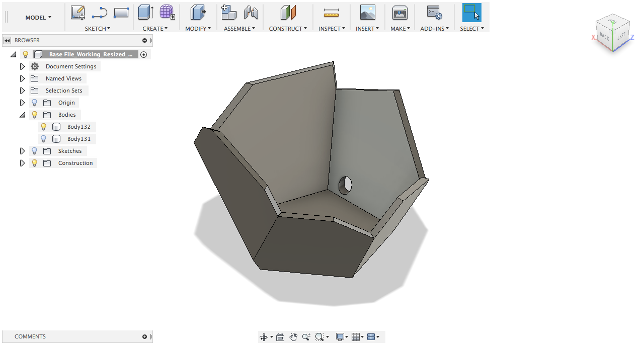Expand the Selection Sets node
Image resolution: width=644 pixels, height=345 pixels.
coord(22,91)
